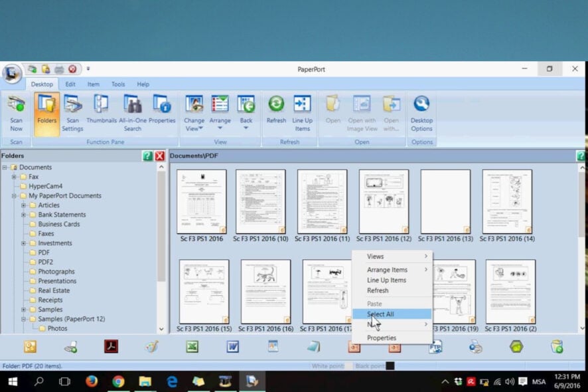
Task: Collapse My PaperPort Documents node
Action: pyautogui.click(x=14, y=195)
